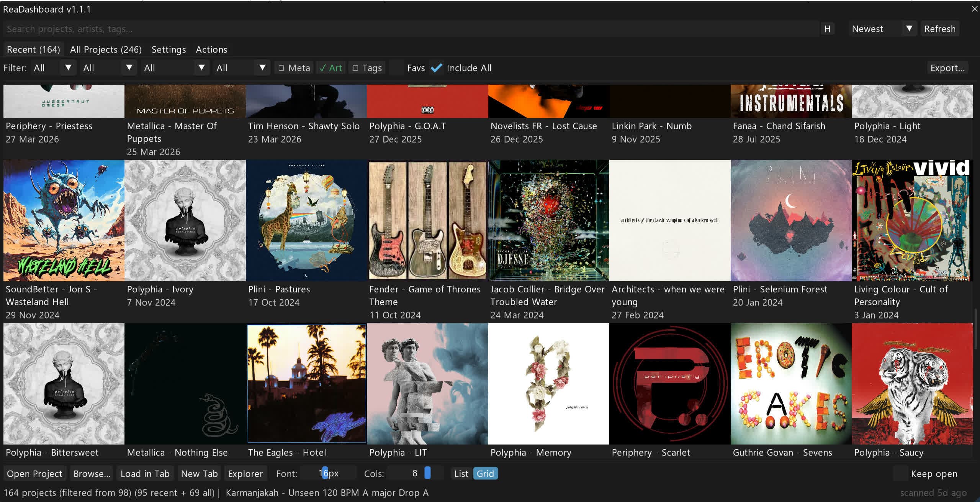Disable the Art display toggle
This screenshot has width=980, height=502.
click(x=331, y=68)
